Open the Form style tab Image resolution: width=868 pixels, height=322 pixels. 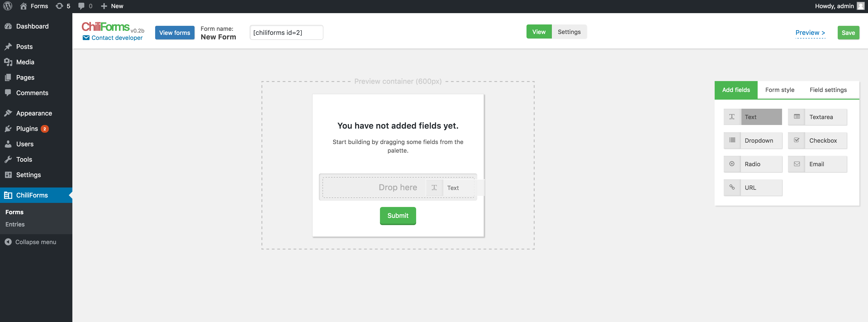[780, 90]
